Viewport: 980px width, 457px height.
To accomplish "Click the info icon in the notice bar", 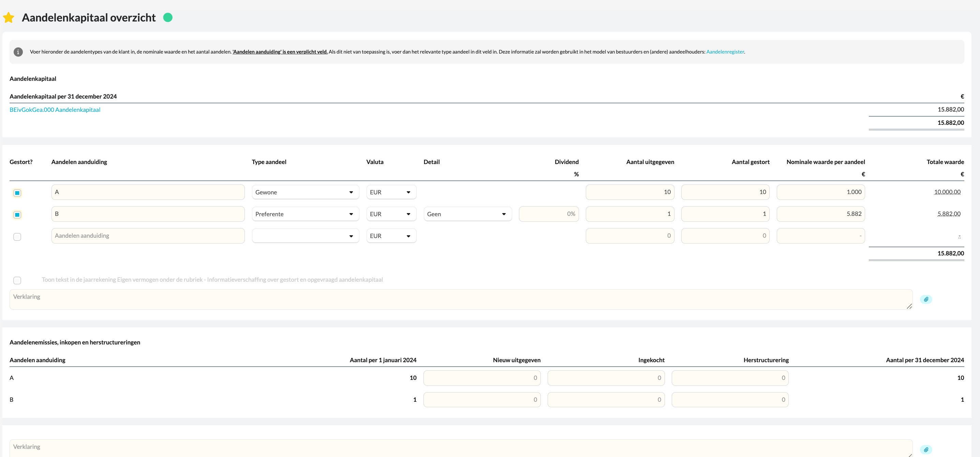I will (18, 52).
